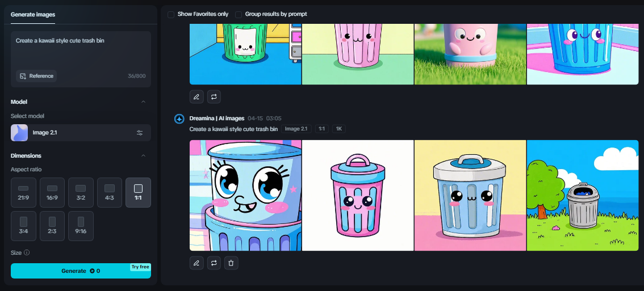Select 3:4 aspect ratio

(x=23, y=226)
